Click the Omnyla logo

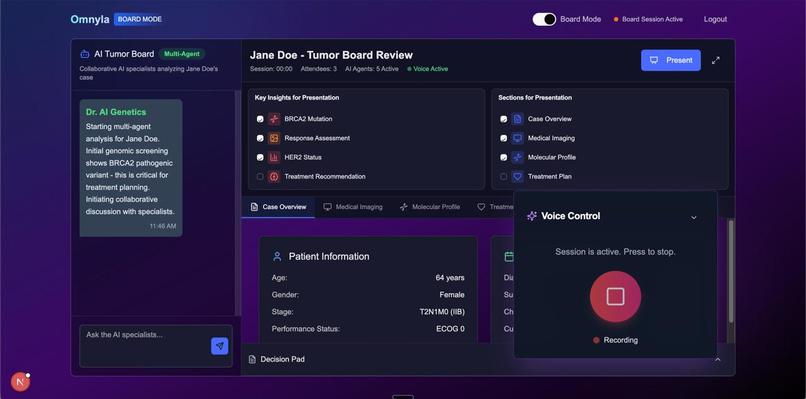tap(90, 20)
